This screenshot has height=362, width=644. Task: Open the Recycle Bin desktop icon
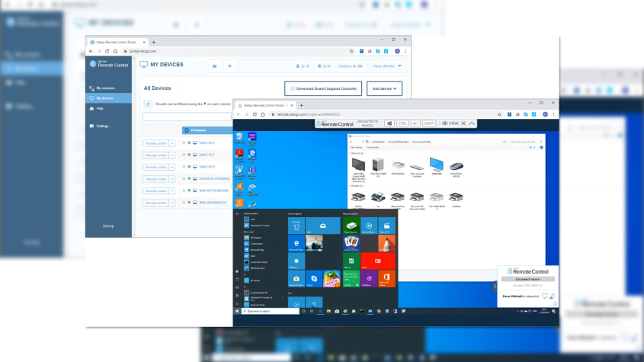coord(239,138)
